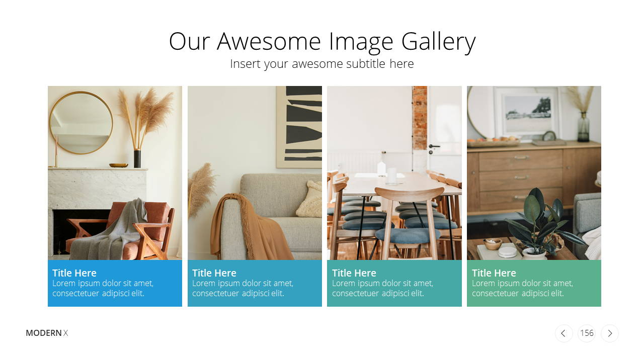This screenshot has width=644, height=362.
Task: Click the teal caption box under dining photo
Action: click(x=394, y=283)
